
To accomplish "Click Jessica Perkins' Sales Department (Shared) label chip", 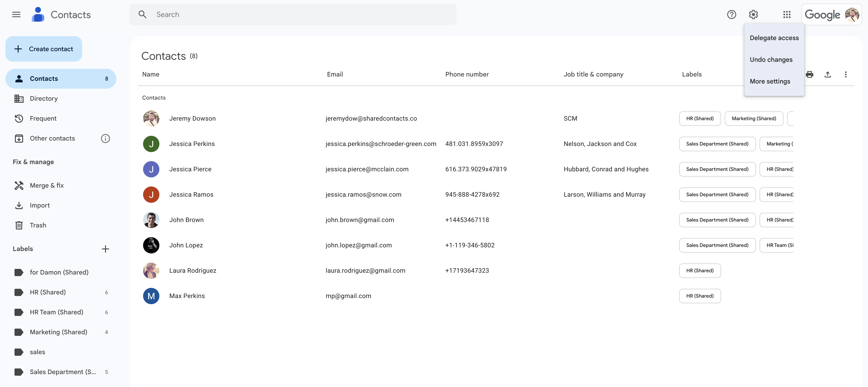I will [x=717, y=144].
